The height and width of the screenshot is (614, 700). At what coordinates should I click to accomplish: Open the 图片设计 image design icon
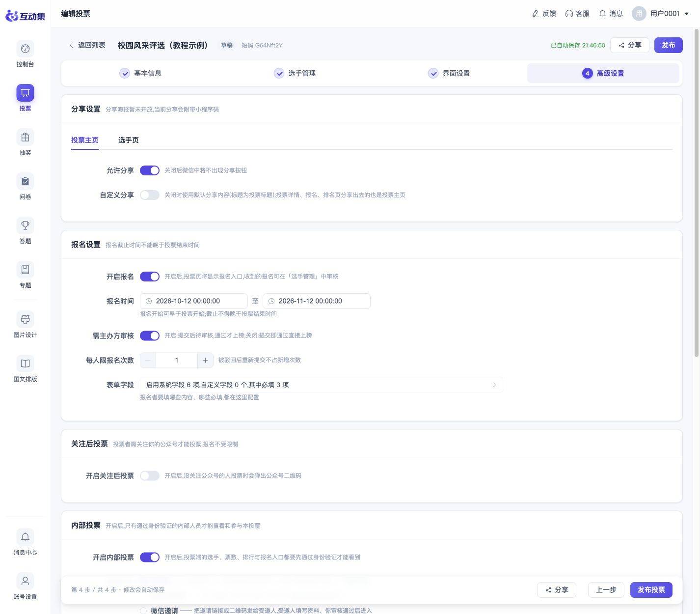pyautogui.click(x=25, y=319)
